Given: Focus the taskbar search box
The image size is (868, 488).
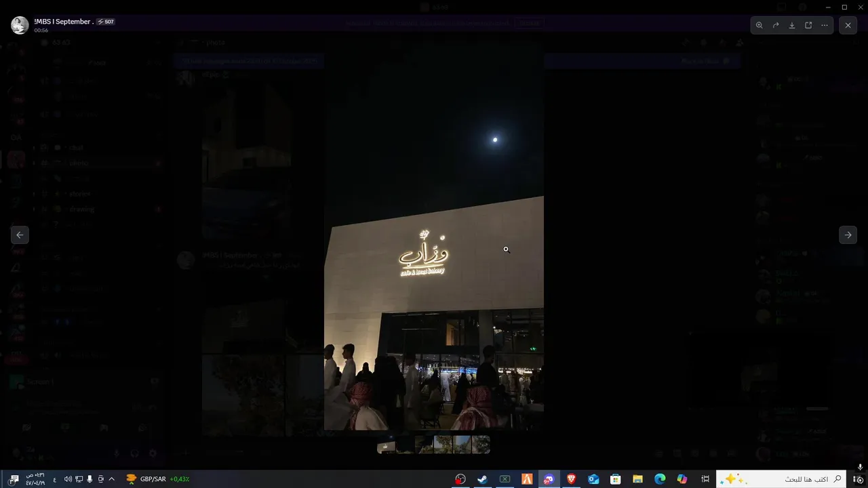Looking at the screenshot, I should click(x=781, y=479).
